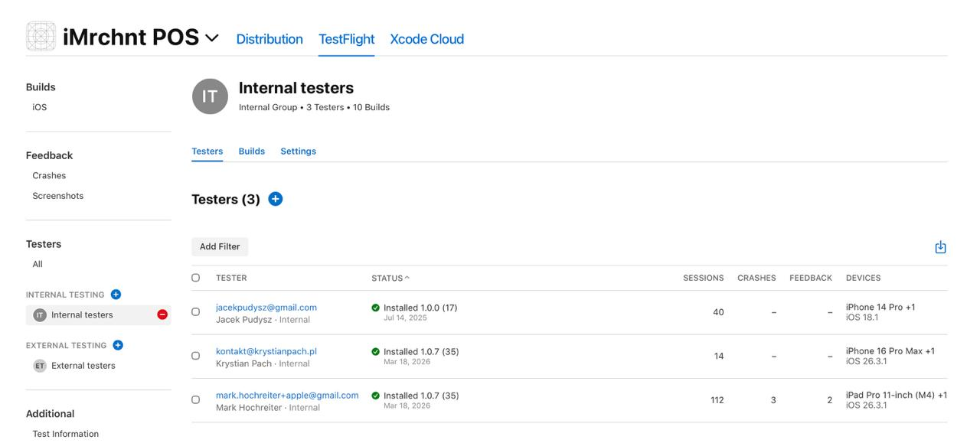
Task: Click the Add Filter button
Action: tap(220, 246)
